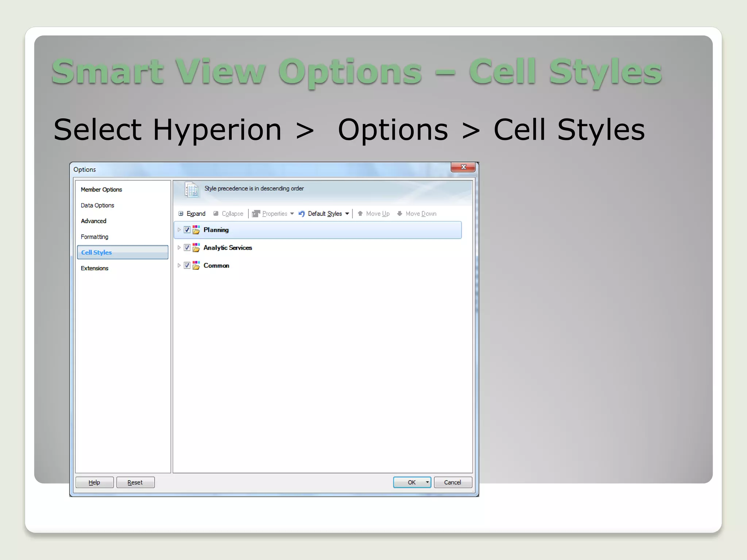The width and height of the screenshot is (747, 560).
Task: Click the Default Styles undo-arrow icon
Action: 302,214
